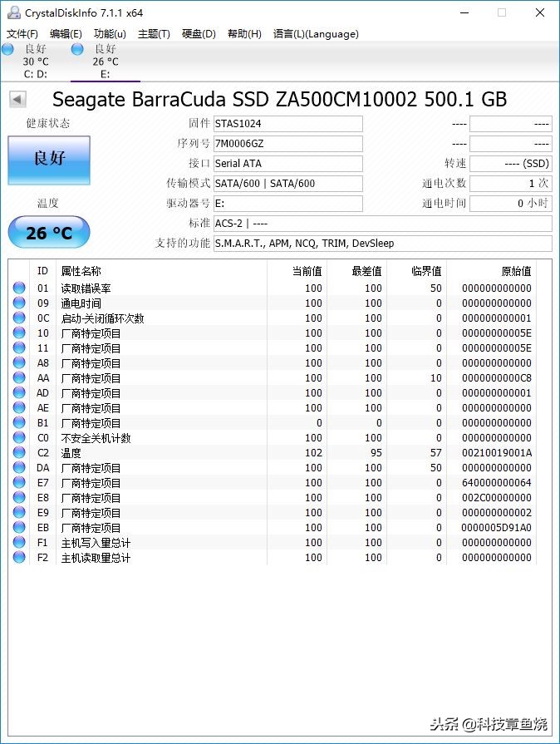
Task: Click status circle for F2 主机读取量总计
Action: coord(19,557)
